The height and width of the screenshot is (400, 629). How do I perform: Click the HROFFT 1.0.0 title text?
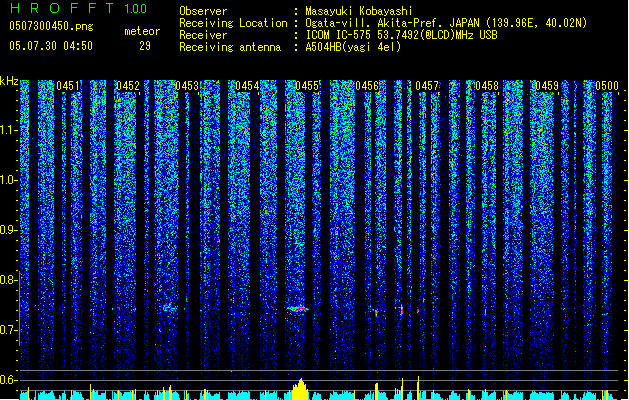click(x=79, y=8)
